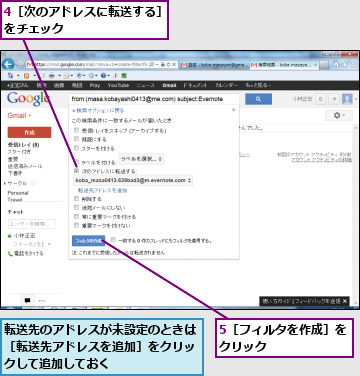Select YouTube in the Google bar
The height and width of the screenshot is (376, 360).
click(x=118, y=85)
